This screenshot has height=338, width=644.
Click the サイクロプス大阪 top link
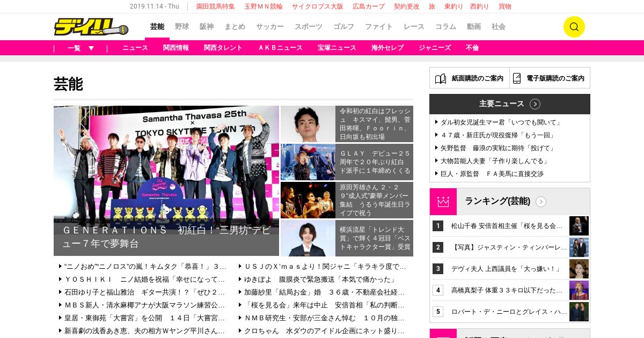tap(318, 6)
